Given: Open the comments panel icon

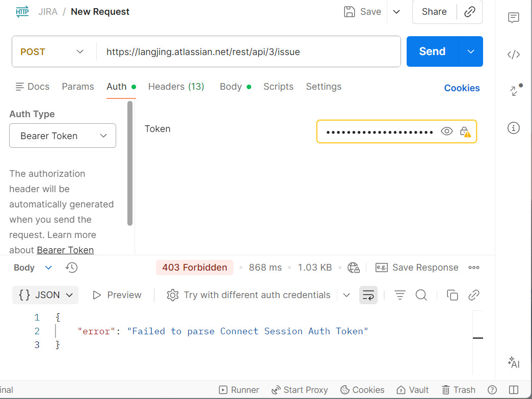Looking at the screenshot, I should [x=513, y=17].
